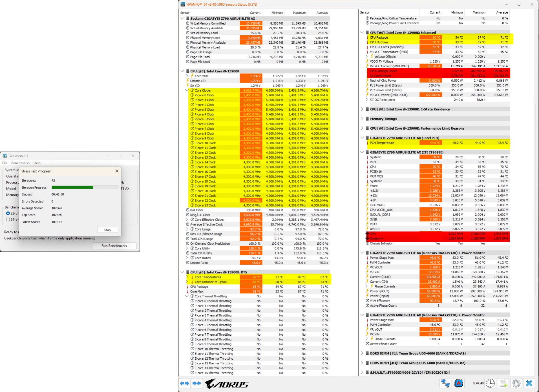The height and width of the screenshot is (392, 539).
Task: Start logging with the document-plus icon
Action: click(x=503, y=383)
